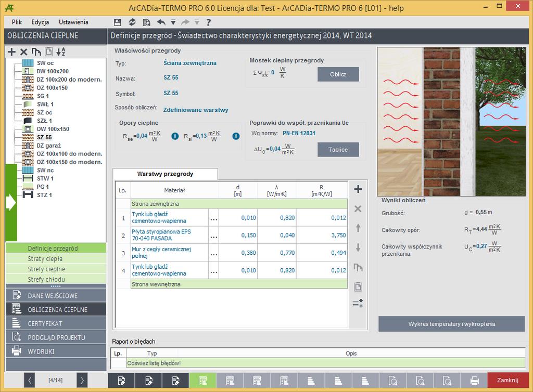Click the refresh arrows toolbar icon
Viewport: 533px width, 392px height.
click(132, 22)
